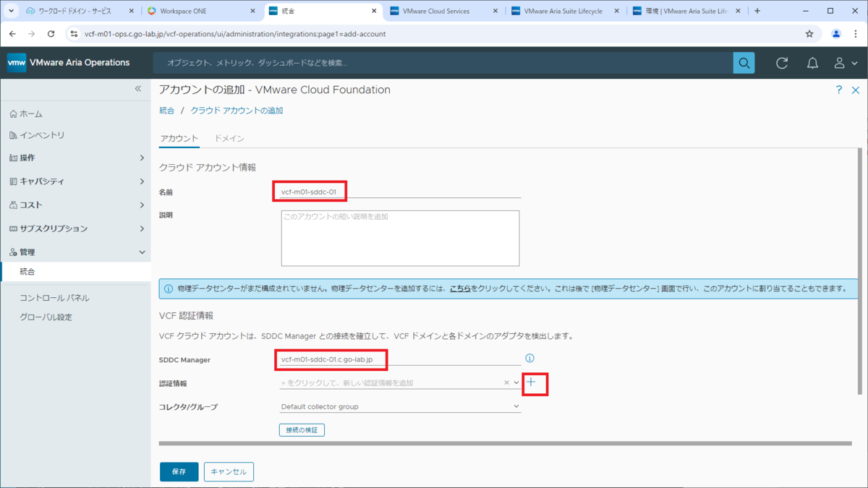The height and width of the screenshot is (488, 868).
Task: Open Chrome three-dot menu
Action: point(856,33)
